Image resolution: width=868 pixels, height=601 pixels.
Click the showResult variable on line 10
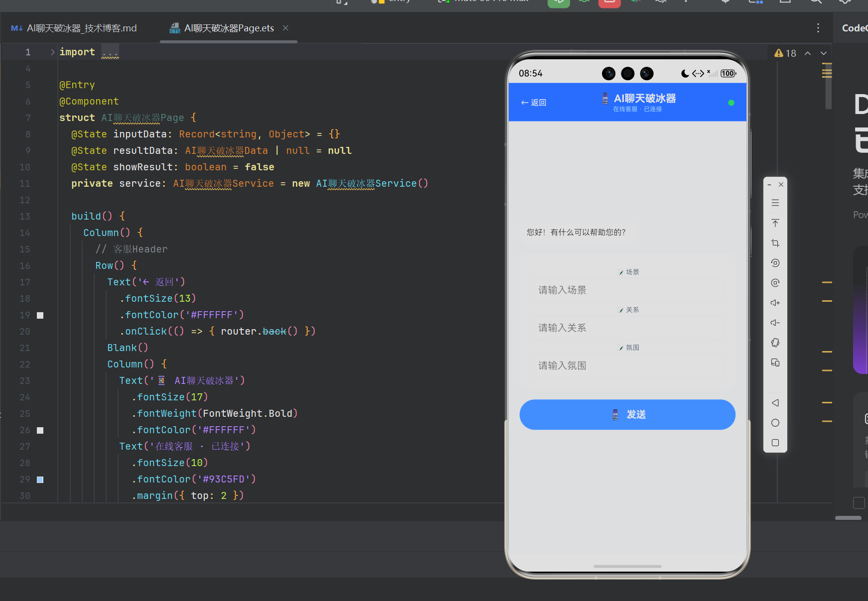click(143, 167)
